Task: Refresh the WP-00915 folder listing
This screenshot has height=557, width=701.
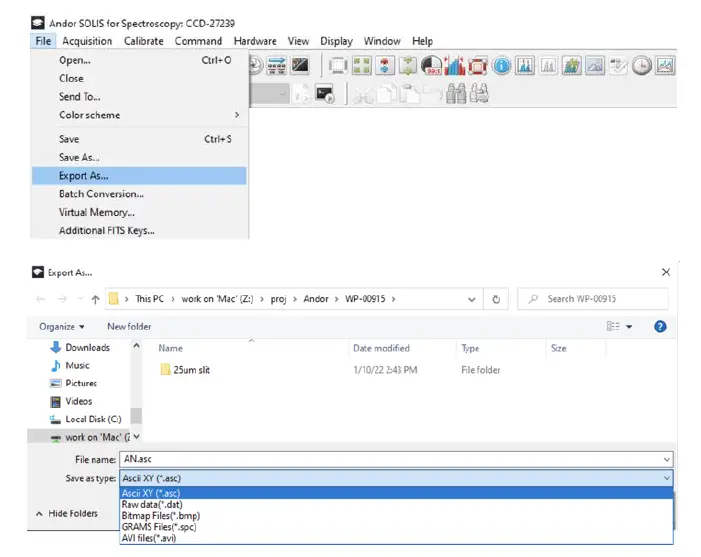Action: [496, 299]
